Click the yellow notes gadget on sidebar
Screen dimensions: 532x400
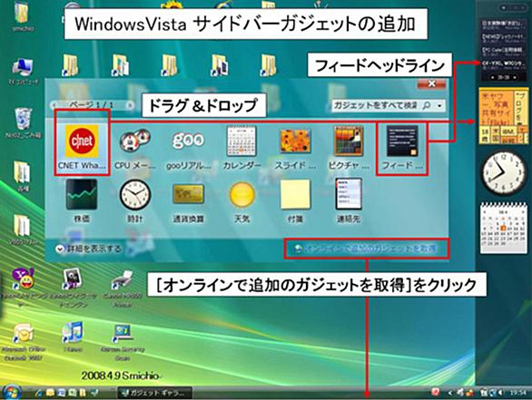(503, 116)
